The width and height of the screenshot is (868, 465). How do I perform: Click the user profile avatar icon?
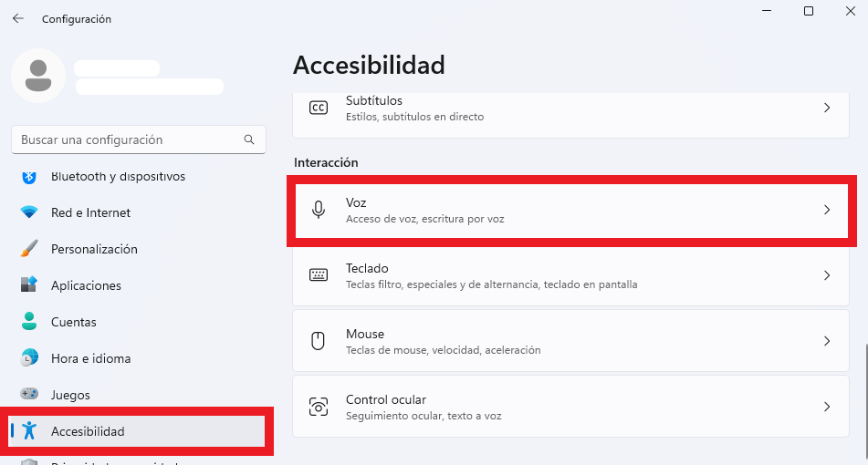(x=38, y=76)
